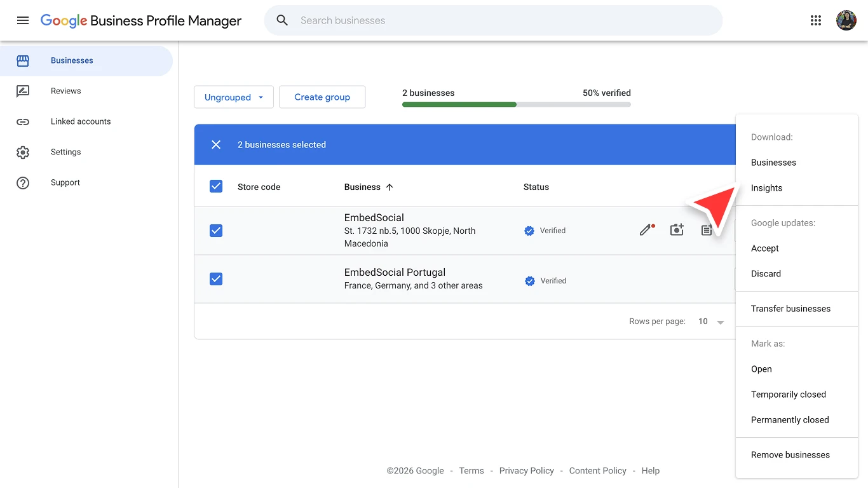This screenshot has height=488, width=868.
Task: Choose Download Insights option
Action: 797,188
